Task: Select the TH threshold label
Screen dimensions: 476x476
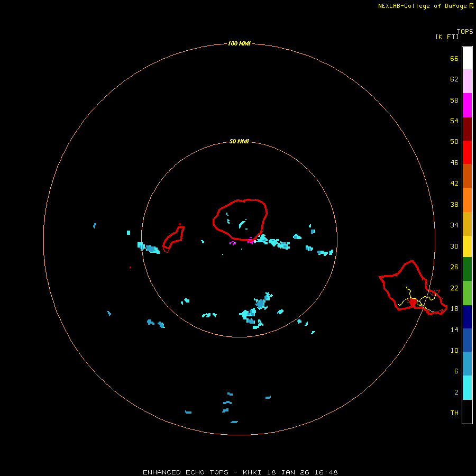Action: pyautogui.click(x=454, y=413)
